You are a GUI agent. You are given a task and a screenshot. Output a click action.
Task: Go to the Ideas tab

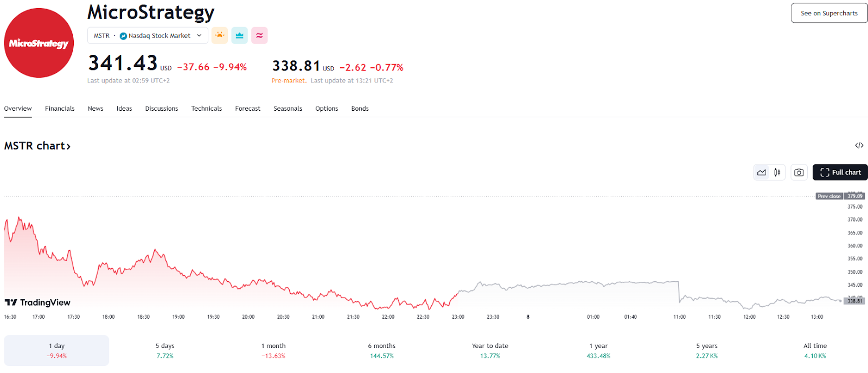[x=124, y=109]
